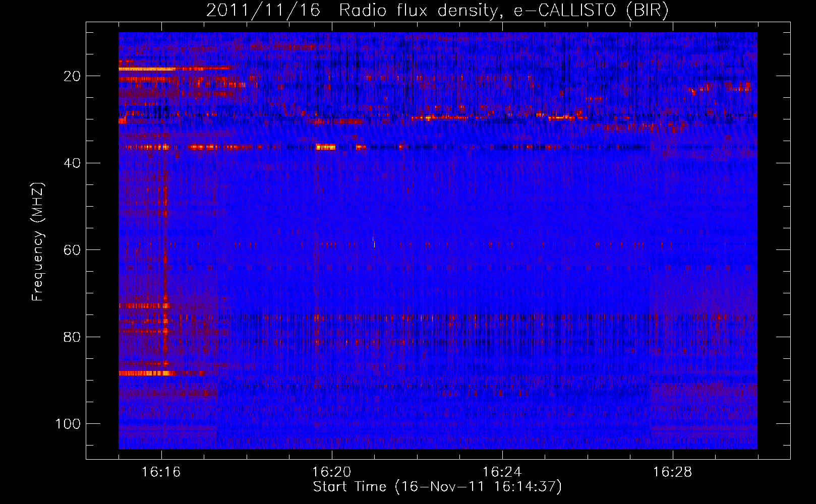Click the time tick label '16:20'
The height and width of the screenshot is (504, 816).
[332, 472]
